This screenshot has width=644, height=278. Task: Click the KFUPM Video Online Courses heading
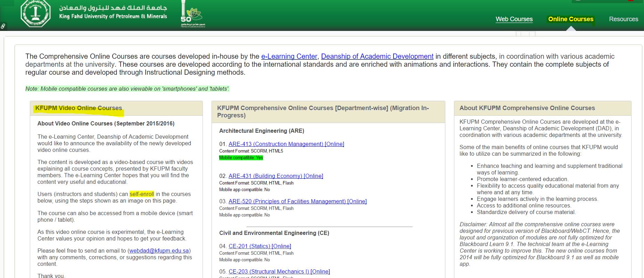coord(79,108)
